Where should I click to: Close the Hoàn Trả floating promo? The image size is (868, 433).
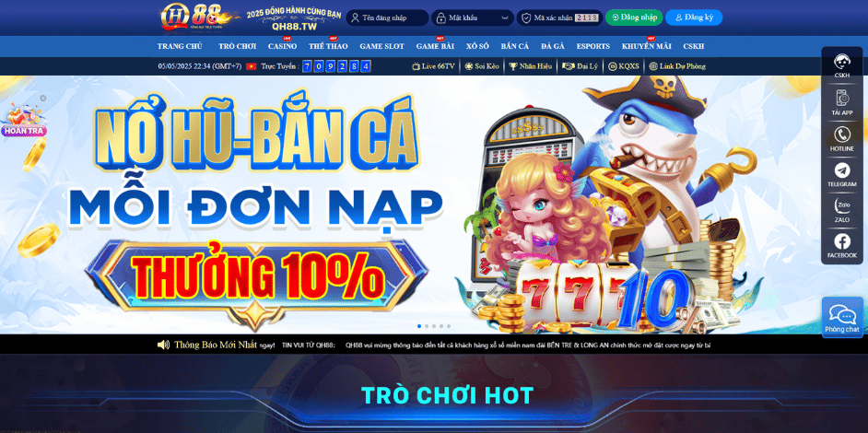[43, 98]
